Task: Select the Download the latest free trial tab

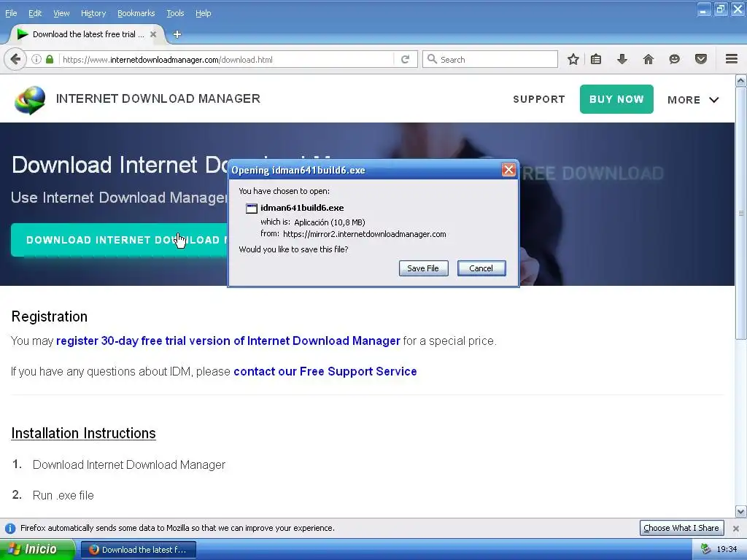Action: pos(88,34)
